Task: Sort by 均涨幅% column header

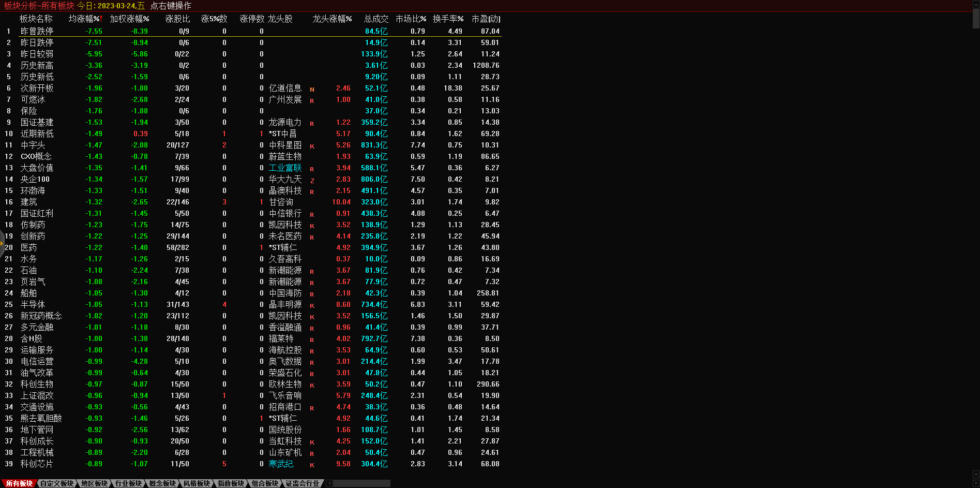Action: [85, 19]
